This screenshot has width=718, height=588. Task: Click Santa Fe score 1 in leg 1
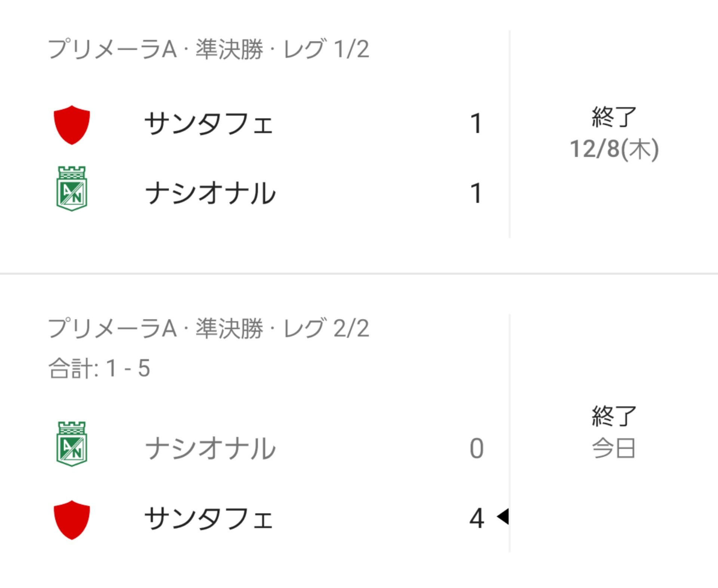coord(476,123)
